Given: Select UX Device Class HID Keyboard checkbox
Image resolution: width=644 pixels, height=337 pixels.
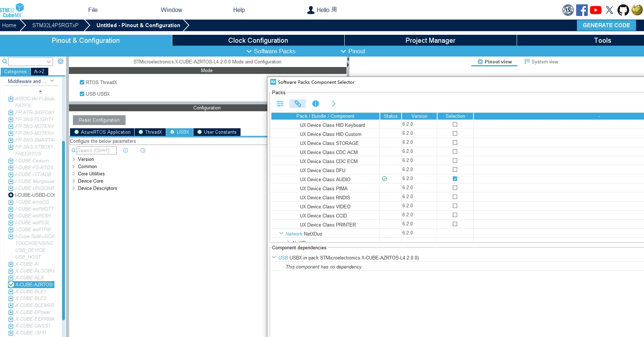Looking at the screenshot, I should (455, 124).
